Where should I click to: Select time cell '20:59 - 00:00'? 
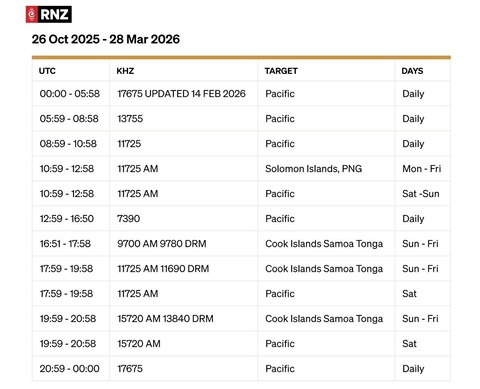tap(69, 369)
